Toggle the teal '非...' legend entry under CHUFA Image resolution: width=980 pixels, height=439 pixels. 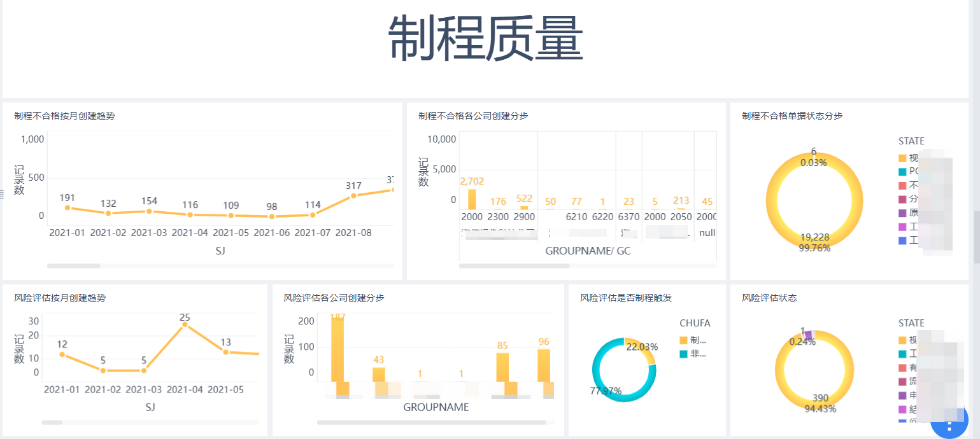click(693, 354)
